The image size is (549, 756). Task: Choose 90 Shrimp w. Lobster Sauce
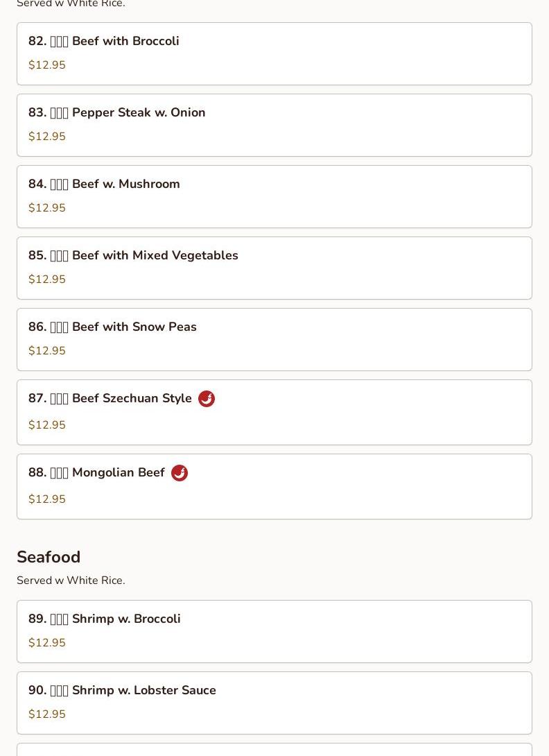point(274,703)
